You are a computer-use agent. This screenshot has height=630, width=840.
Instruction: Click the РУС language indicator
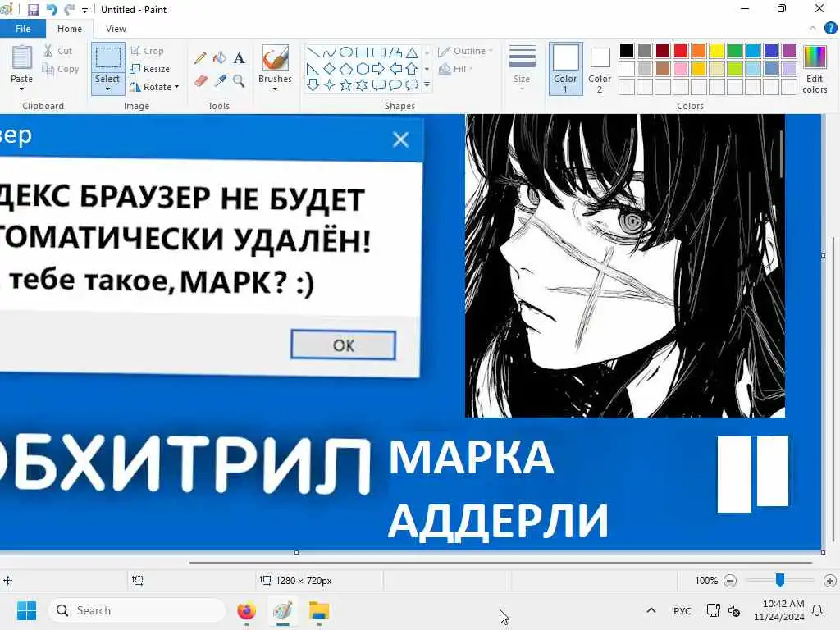click(682, 610)
